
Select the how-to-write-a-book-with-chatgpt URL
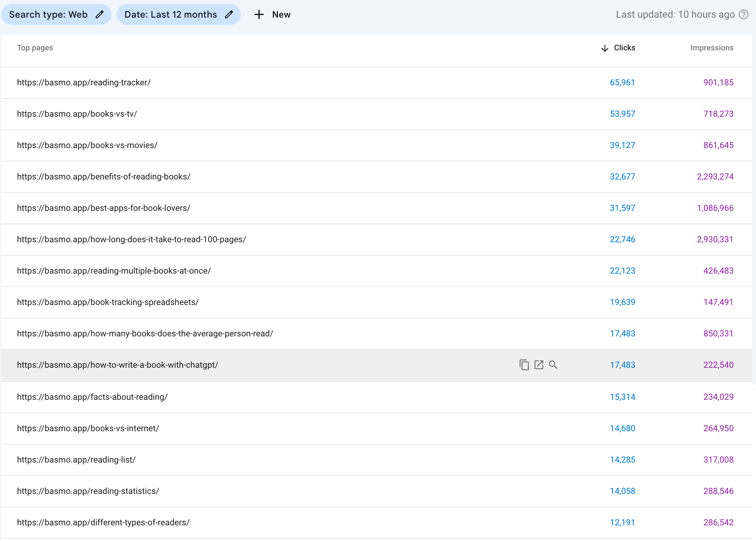[x=117, y=365]
